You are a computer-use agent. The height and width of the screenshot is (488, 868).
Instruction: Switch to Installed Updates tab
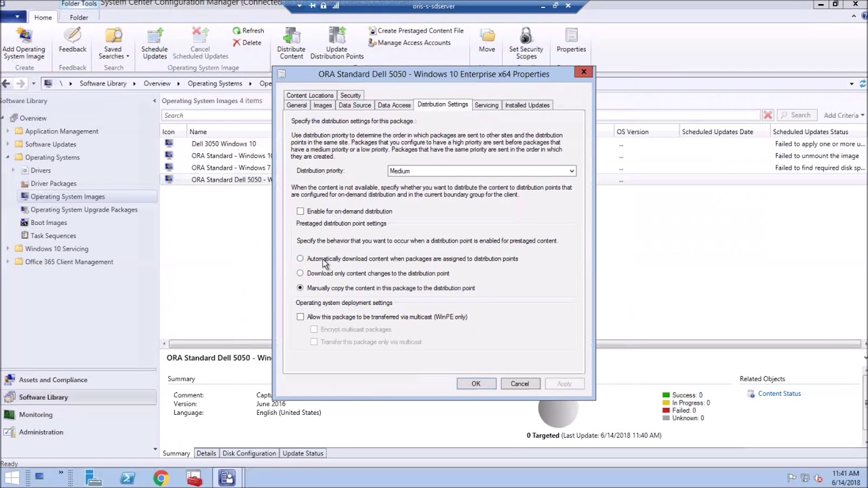[x=527, y=105]
